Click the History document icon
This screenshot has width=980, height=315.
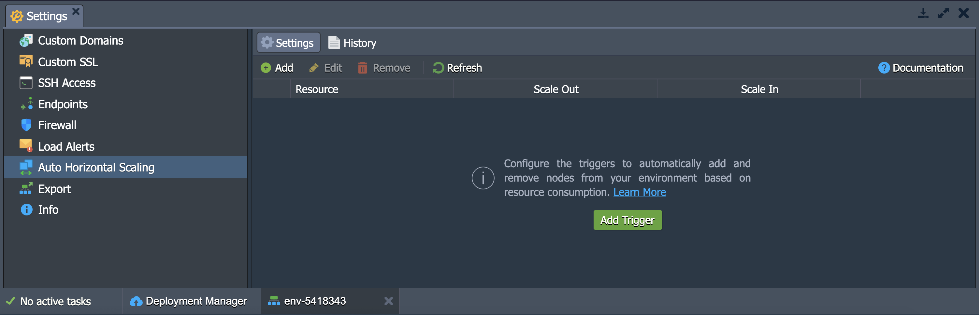334,42
